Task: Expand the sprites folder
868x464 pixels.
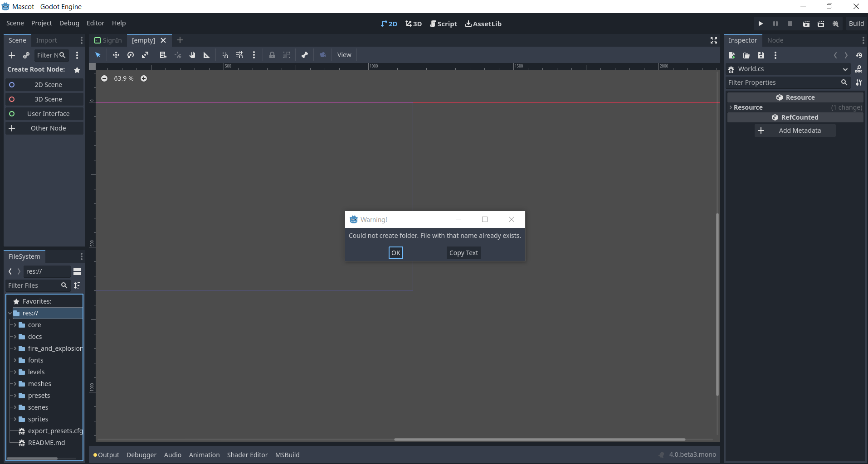Action: (x=14, y=419)
